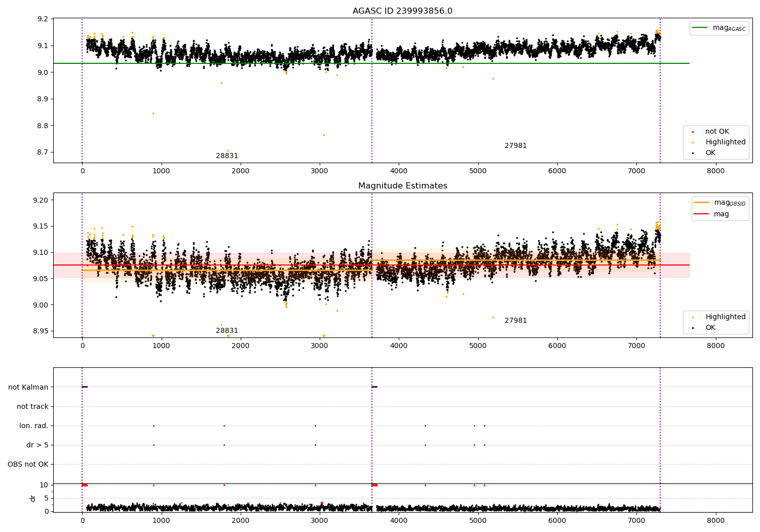Click the 'not track' axis label
Screen dimensions: 760x532
coord(32,406)
